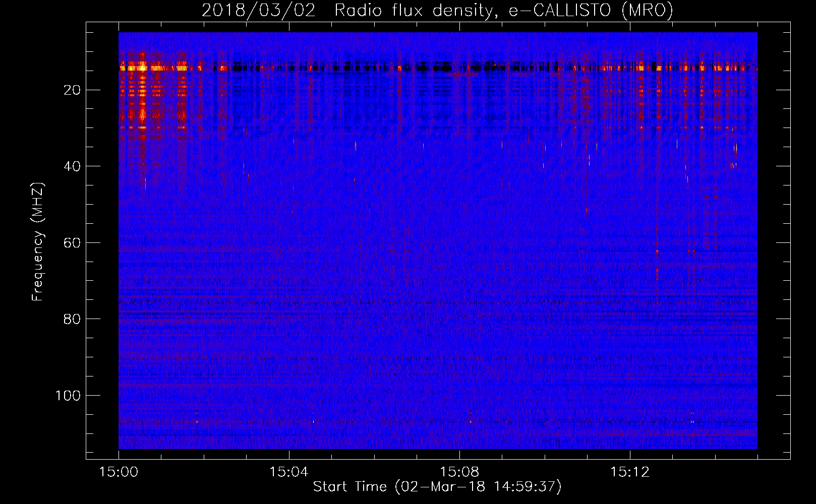Click the time tick label '15:12'
Image resolution: width=816 pixels, height=504 pixels.
click(629, 472)
